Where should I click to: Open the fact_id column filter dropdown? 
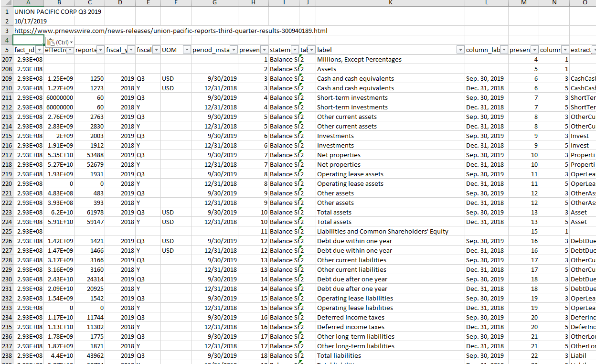point(39,50)
